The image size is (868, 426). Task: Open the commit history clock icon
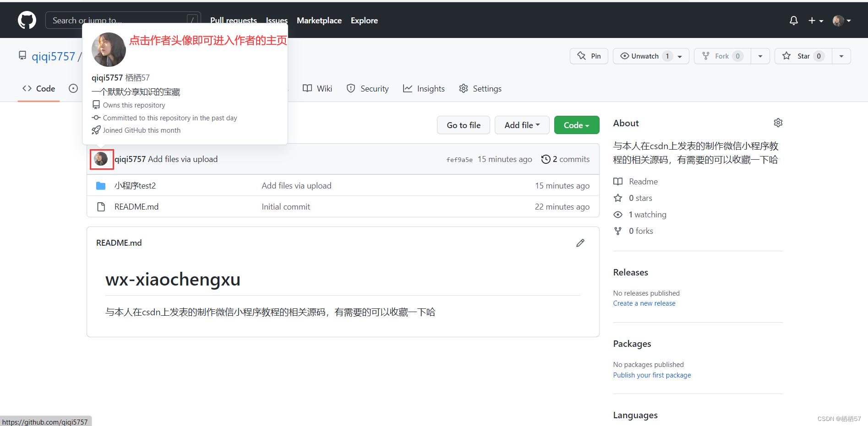pos(546,159)
